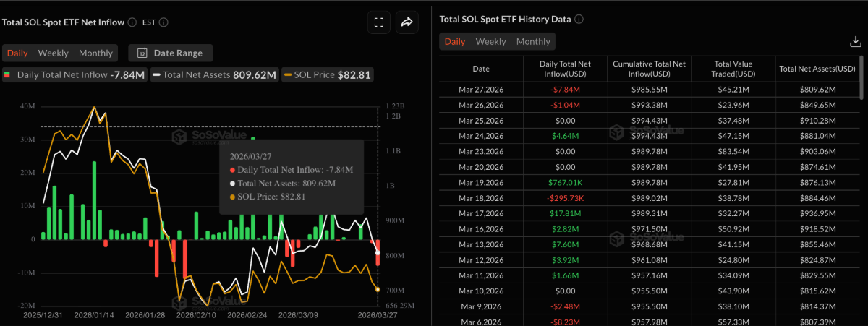Open the Date Range picker
Image resolution: width=868 pixels, height=326 pixels.
[x=171, y=53]
